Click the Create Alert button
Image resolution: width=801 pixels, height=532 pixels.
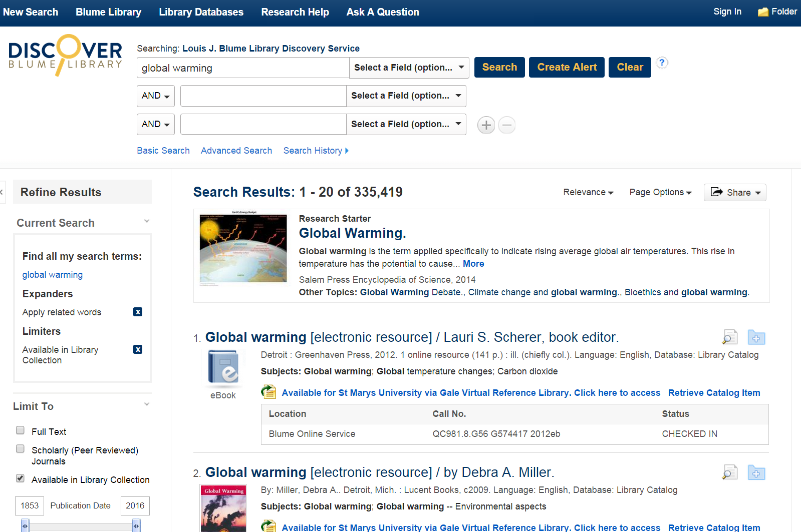[x=567, y=68]
